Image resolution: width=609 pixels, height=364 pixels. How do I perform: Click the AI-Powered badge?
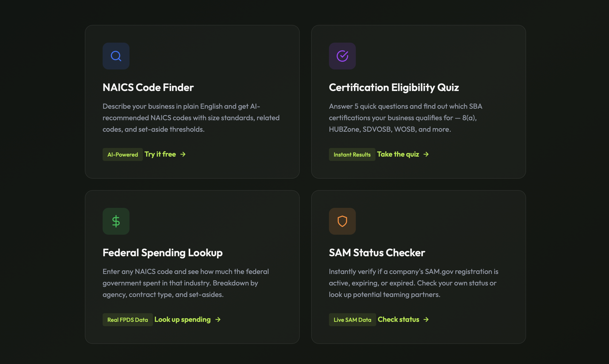[122, 154]
